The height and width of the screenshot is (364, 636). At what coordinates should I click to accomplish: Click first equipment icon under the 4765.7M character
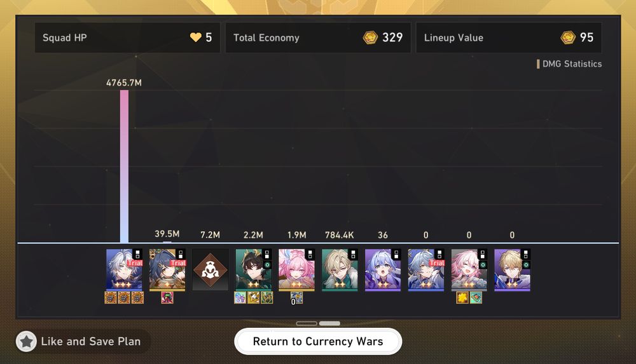coord(111,297)
